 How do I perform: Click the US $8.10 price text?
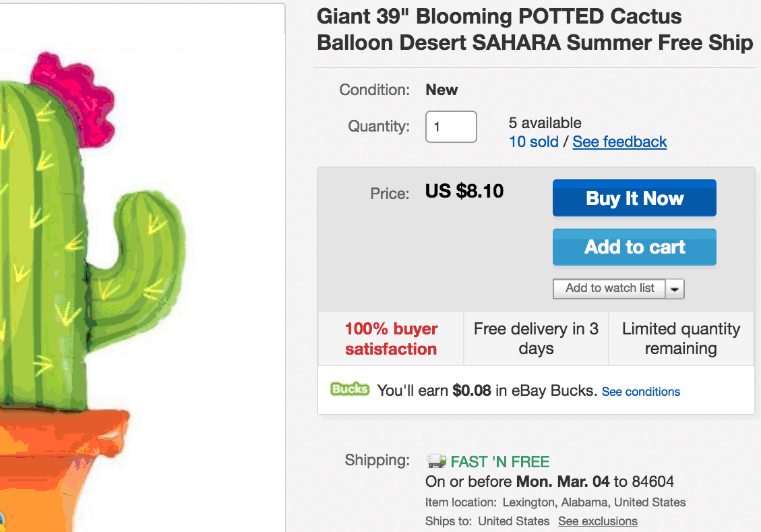pos(464,191)
